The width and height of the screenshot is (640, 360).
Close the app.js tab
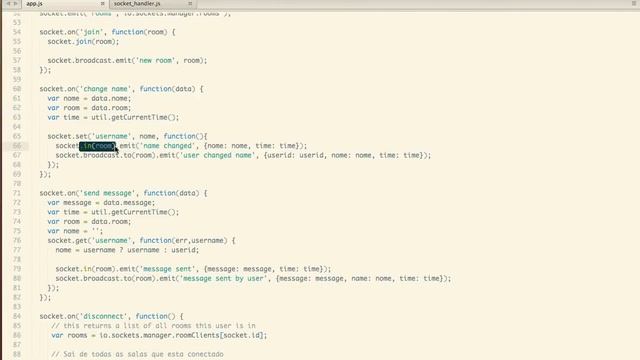point(102,4)
